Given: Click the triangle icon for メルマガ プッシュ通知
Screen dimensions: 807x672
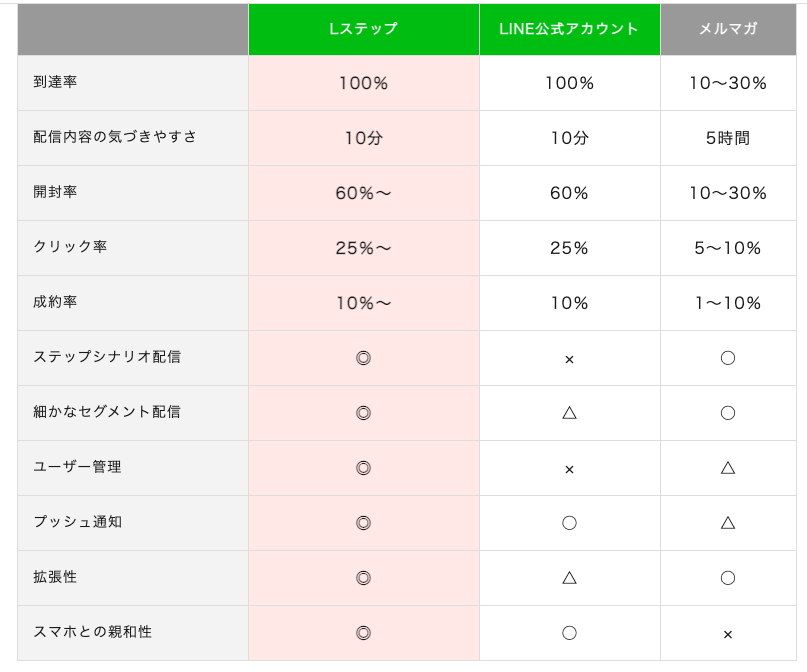Looking at the screenshot, I should point(727,522).
